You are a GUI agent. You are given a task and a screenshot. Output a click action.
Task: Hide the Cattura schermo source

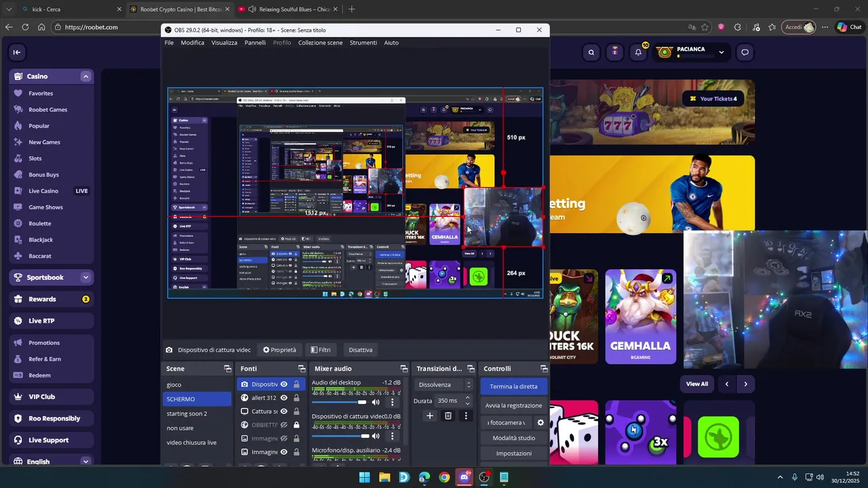(x=283, y=411)
